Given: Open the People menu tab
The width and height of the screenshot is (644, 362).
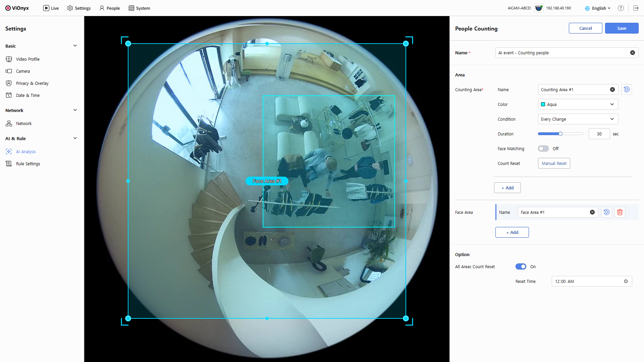Looking at the screenshot, I should [x=110, y=8].
